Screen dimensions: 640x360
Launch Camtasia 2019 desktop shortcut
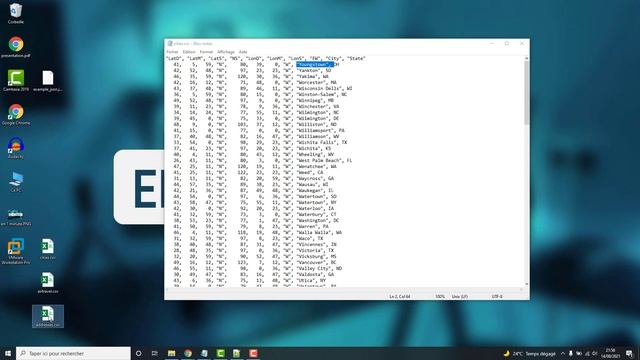click(x=16, y=80)
